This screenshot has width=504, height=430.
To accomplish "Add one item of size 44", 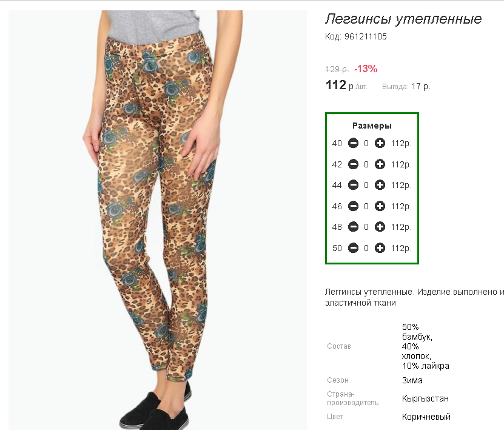I will click(x=380, y=185).
